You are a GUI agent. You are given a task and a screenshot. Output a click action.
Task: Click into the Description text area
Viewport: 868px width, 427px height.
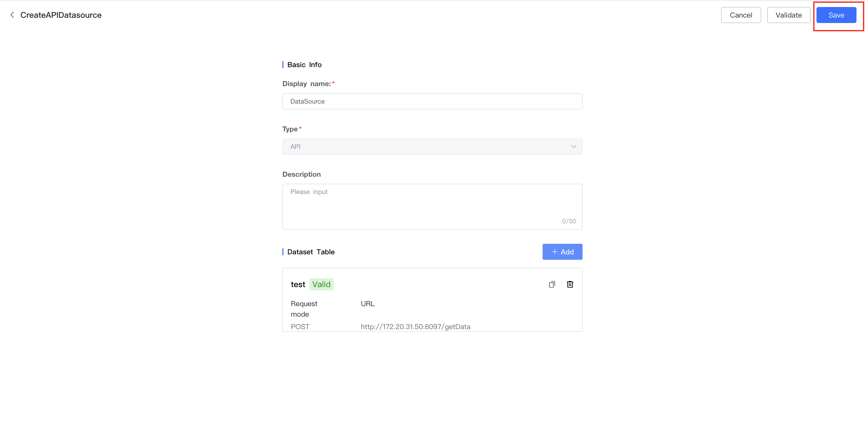(x=432, y=206)
